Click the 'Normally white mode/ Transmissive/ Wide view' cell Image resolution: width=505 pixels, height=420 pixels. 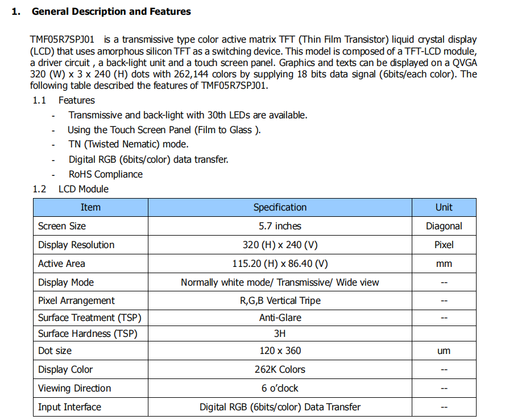tap(280, 282)
